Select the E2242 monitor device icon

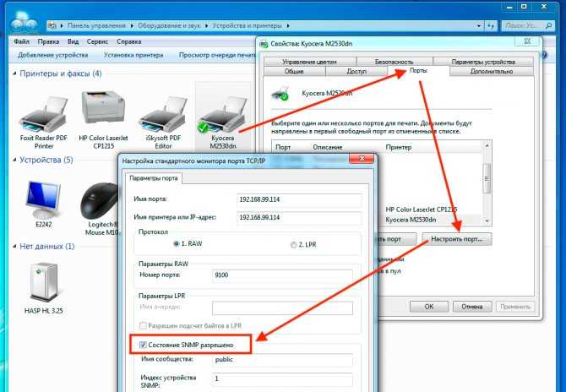tap(43, 199)
